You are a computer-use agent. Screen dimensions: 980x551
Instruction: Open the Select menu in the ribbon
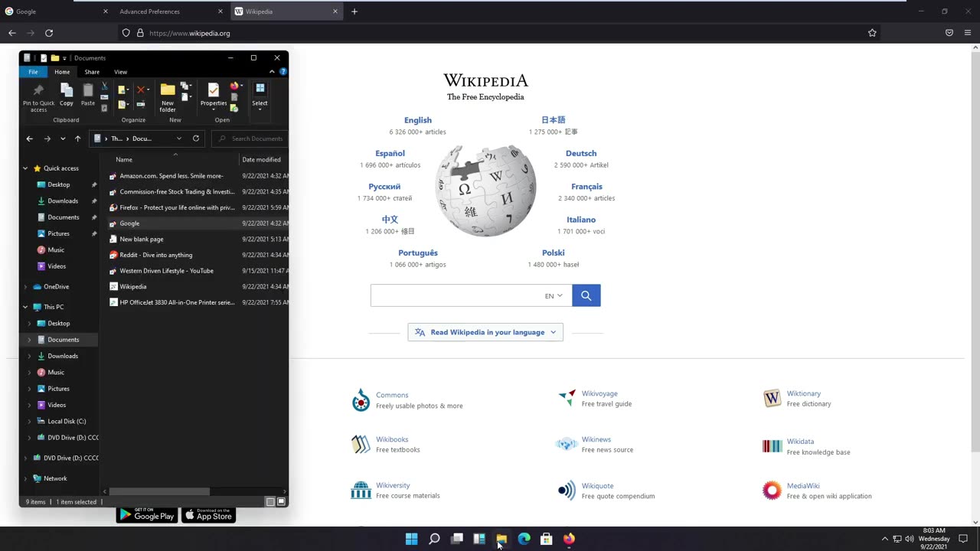[260, 96]
